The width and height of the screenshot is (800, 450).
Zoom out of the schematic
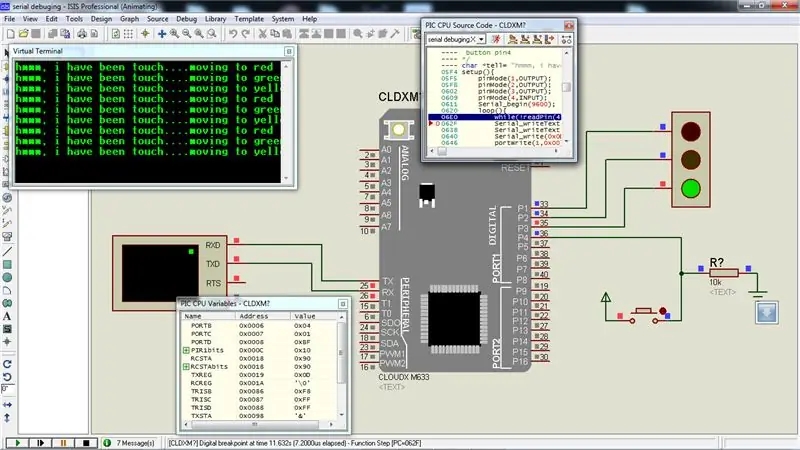(x=187, y=34)
